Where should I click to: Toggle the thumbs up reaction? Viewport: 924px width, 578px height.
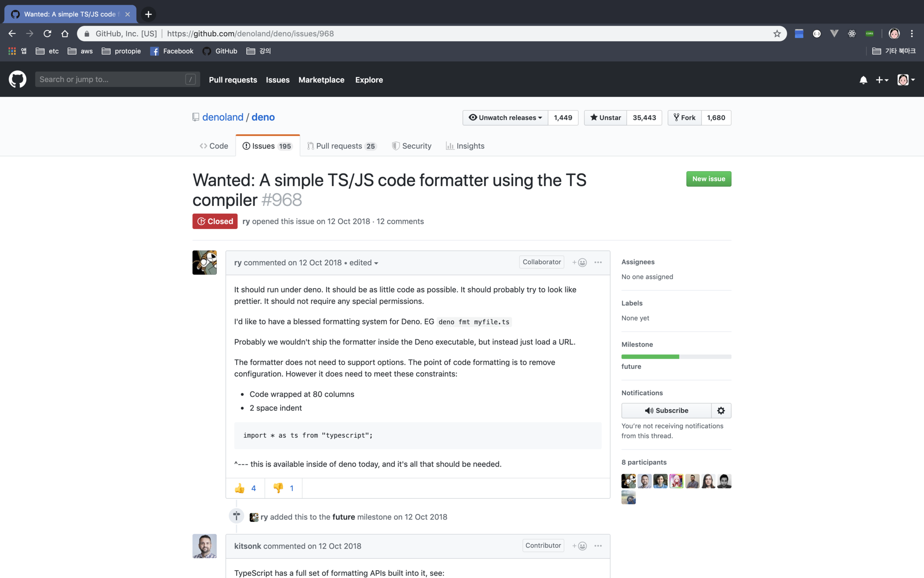click(x=245, y=488)
